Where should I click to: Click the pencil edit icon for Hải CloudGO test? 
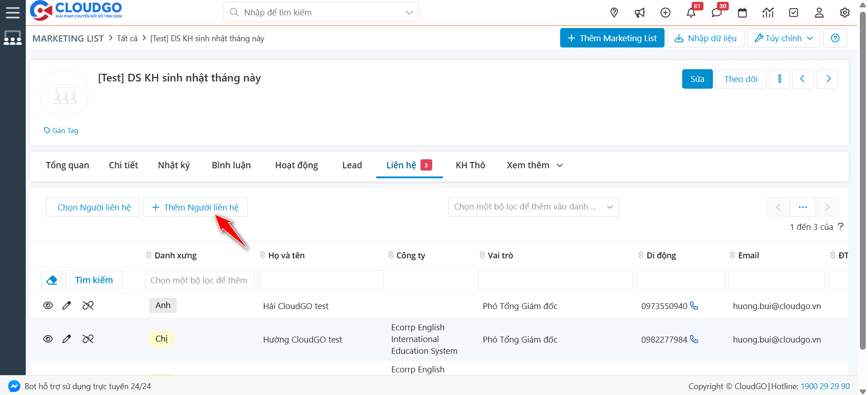click(66, 305)
